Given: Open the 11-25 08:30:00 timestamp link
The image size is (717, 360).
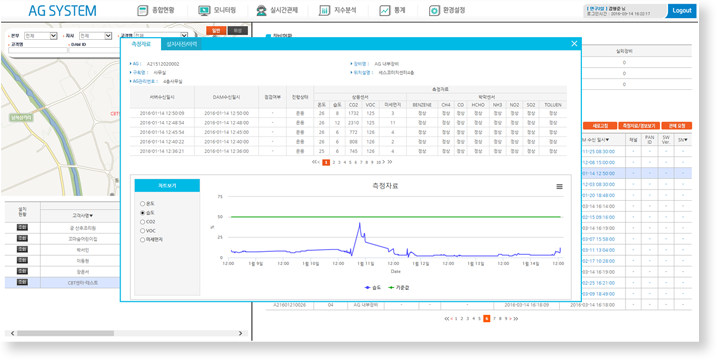Looking at the screenshot, I should (x=598, y=151).
